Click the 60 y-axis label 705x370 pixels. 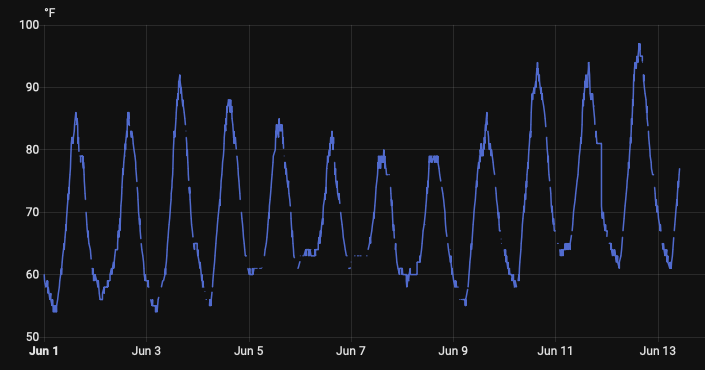pos(32,274)
